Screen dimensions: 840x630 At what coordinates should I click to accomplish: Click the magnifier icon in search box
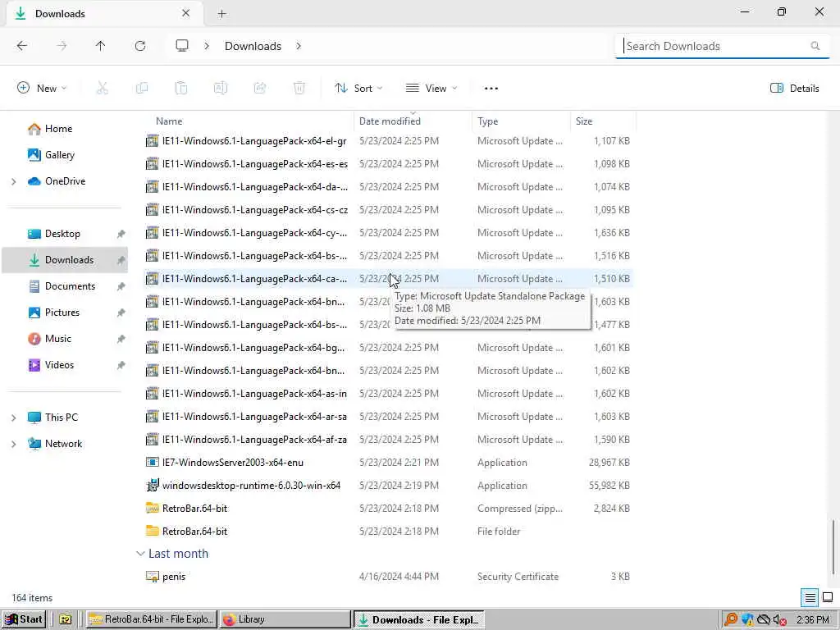click(x=815, y=46)
